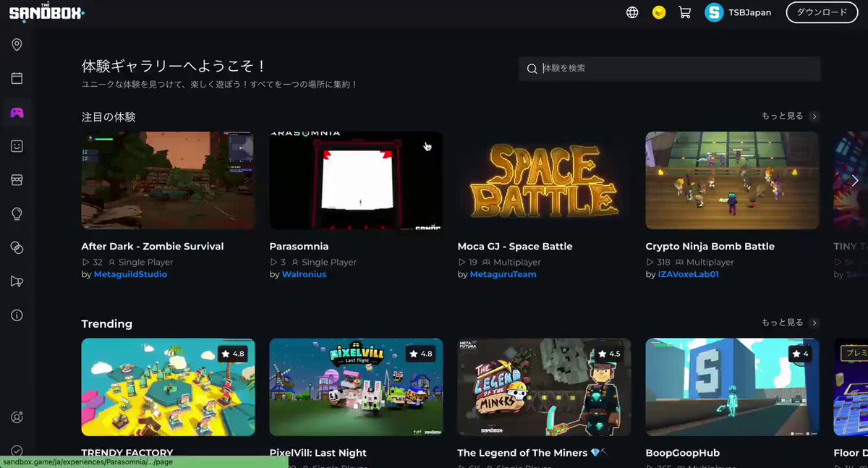
Task: Open the flag sidebar icon
Action: 17,281
